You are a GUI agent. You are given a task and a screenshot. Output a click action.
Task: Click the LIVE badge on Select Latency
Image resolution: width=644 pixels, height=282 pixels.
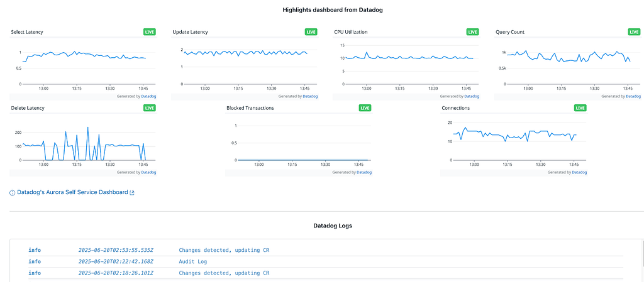(x=150, y=32)
